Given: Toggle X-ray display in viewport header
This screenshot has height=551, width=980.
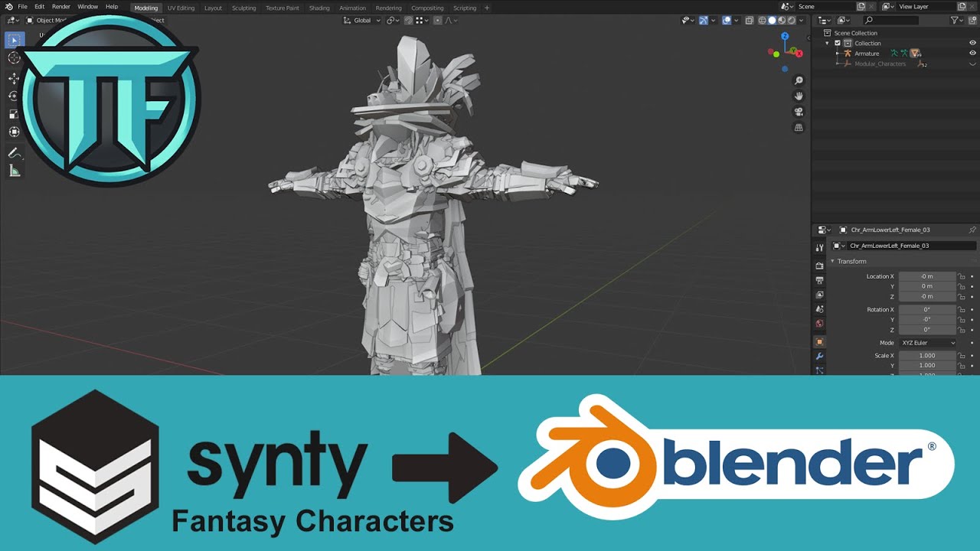Looking at the screenshot, I should pos(750,21).
